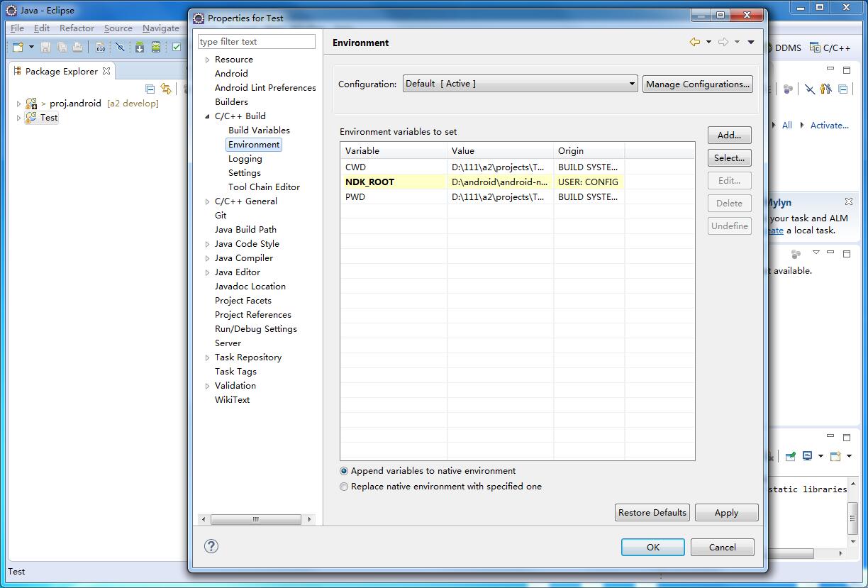868x588 pixels.
Task: Switch to C/C++ perspective icon
Action: pyautogui.click(x=830, y=48)
